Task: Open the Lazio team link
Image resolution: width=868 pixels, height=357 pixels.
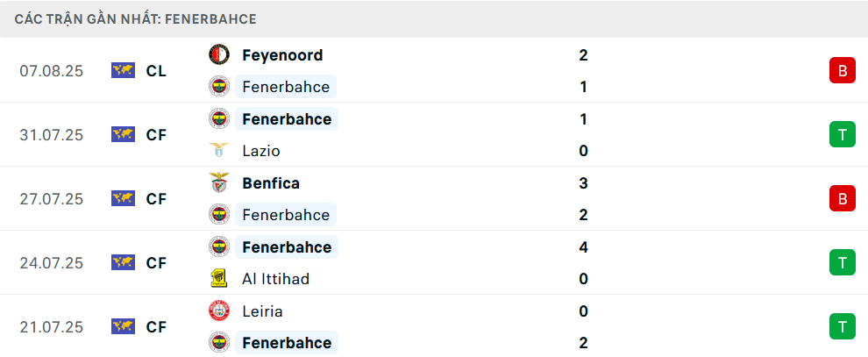Action: click(x=261, y=151)
